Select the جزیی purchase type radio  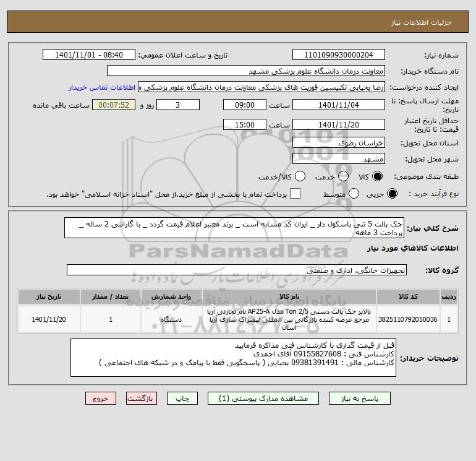coord(392,194)
